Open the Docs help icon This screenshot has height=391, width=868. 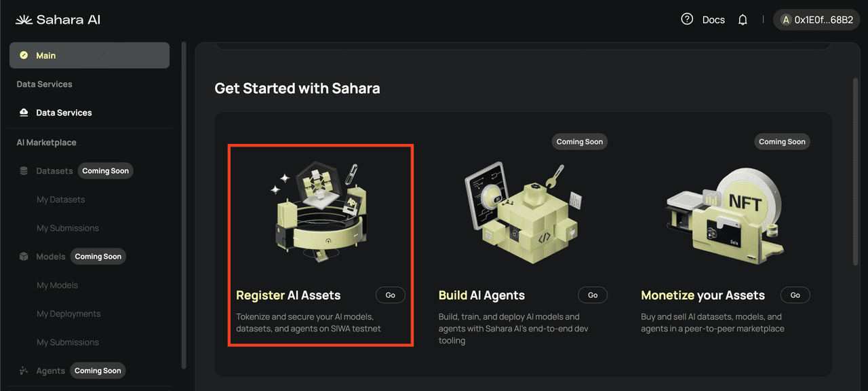click(687, 20)
